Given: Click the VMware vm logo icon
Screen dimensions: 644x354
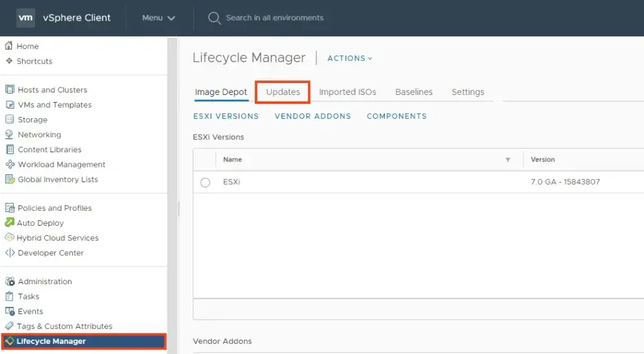Looking at the screenshot, I should [x=25, y=18].
